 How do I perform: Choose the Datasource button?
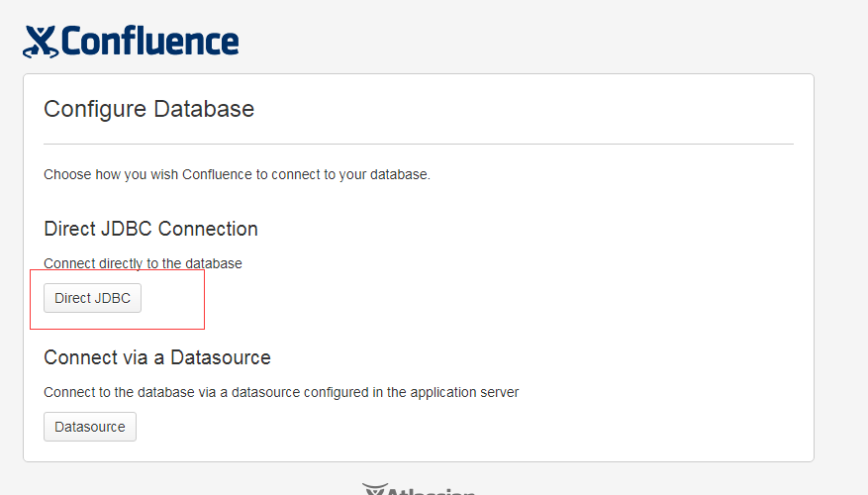tap(90, 427)
